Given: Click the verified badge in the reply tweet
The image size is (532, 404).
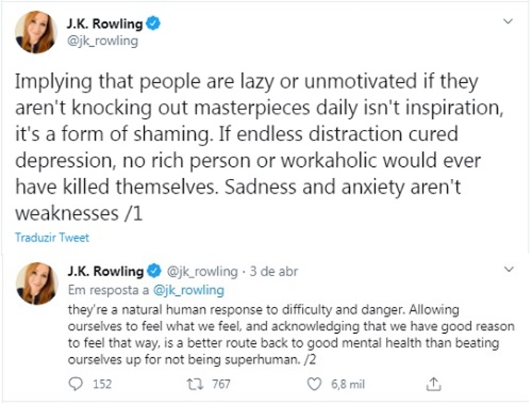Looking at the screenshot, I should [154, 271].
